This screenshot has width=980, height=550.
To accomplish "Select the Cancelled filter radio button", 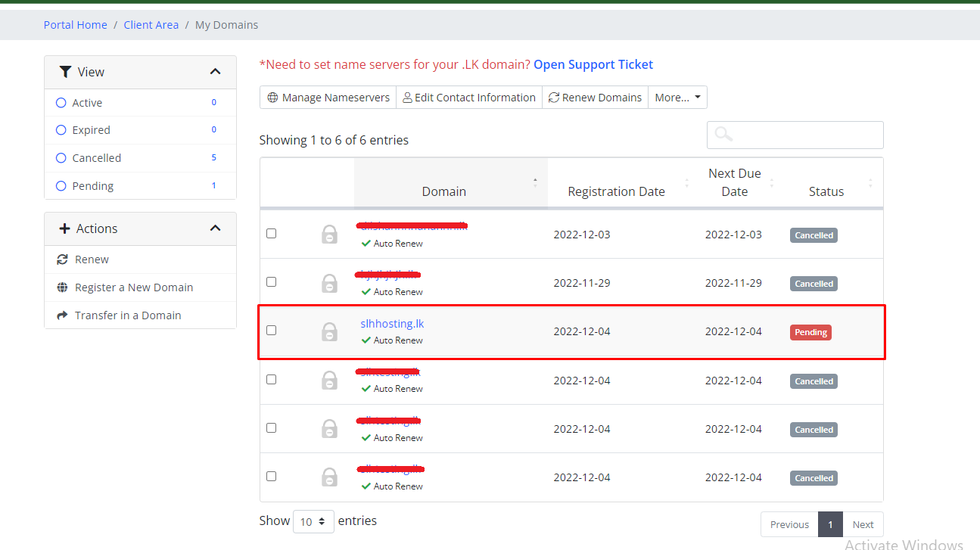I will coord(61,158).
